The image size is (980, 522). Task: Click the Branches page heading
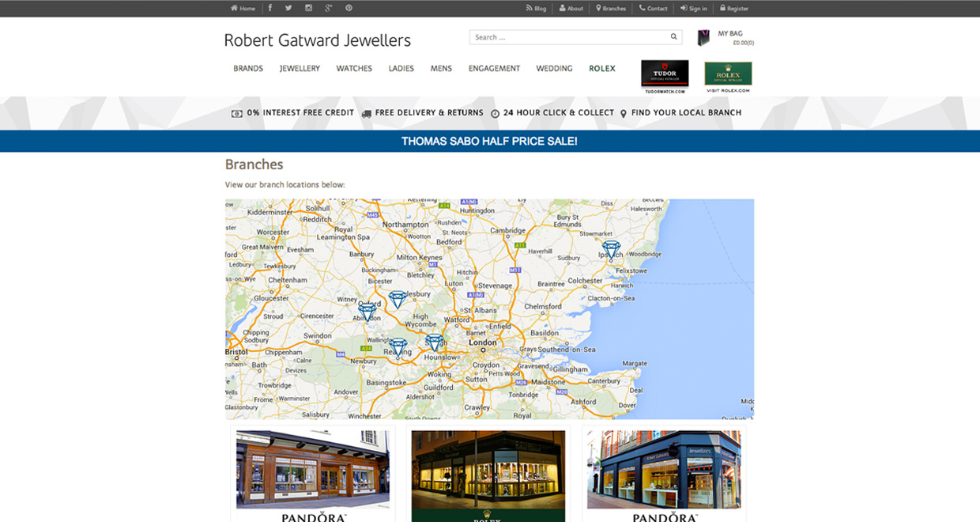click(x=254, y=165)
